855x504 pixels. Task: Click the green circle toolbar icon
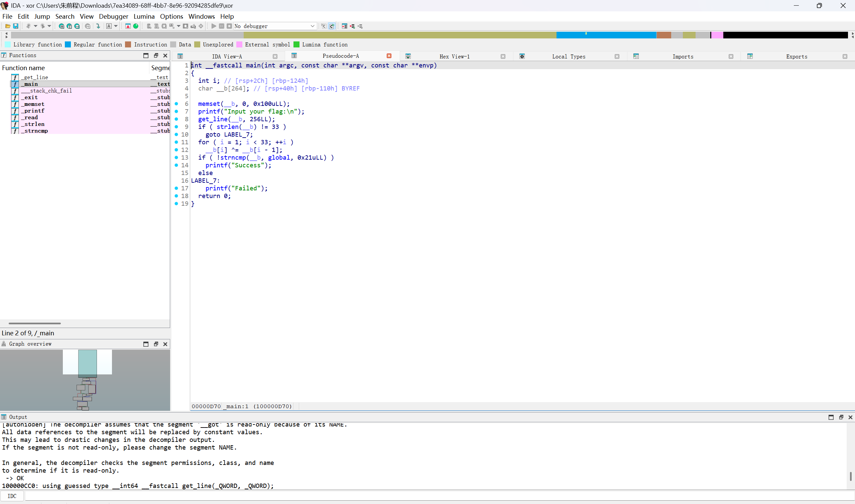coord(136,26)
